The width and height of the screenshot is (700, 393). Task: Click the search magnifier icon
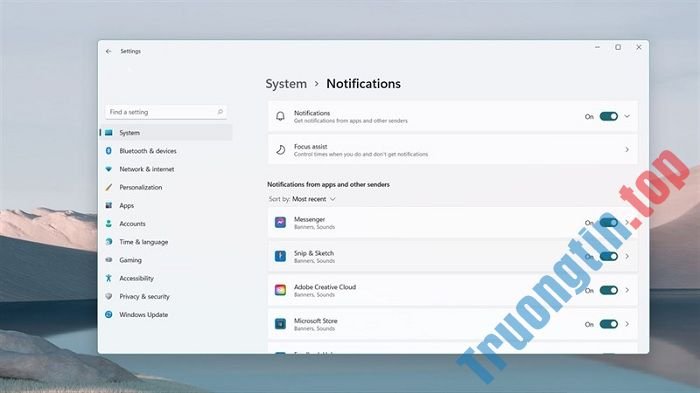pyautogui.click(x=220, y=112)
